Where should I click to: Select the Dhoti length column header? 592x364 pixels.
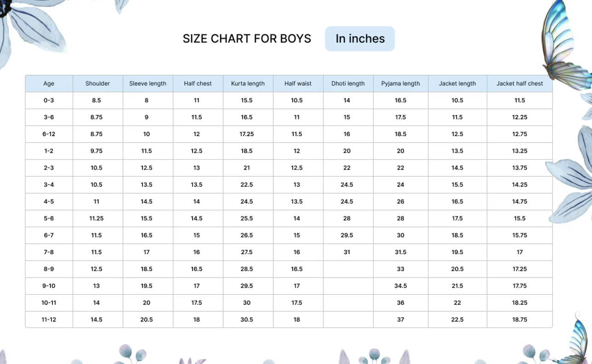click(x=348, y=84)
